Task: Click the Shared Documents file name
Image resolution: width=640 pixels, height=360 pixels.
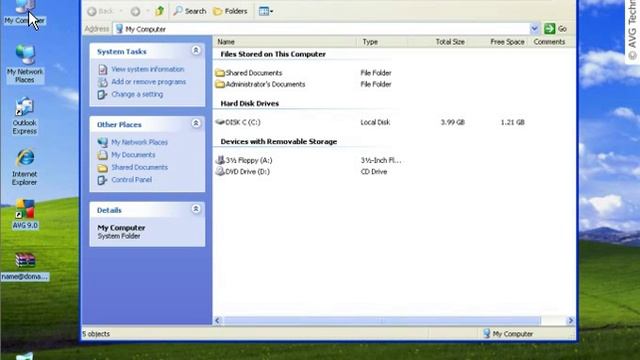Action: pos(253,73)
